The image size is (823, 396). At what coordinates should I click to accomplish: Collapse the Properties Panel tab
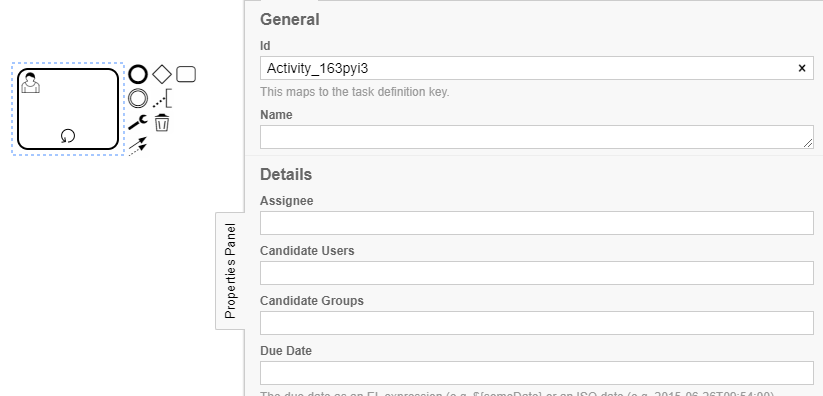pyautogui.click(x=230, y=271)
